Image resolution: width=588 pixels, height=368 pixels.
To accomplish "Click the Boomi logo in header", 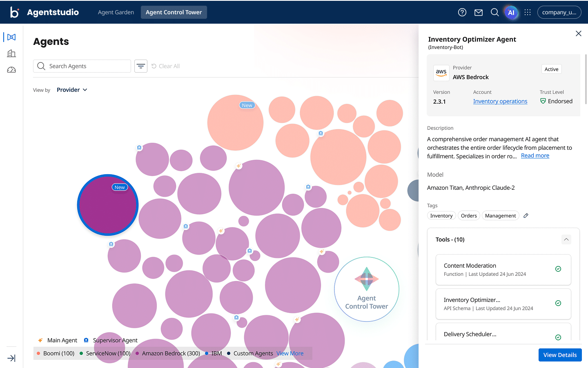I will (x=14, y=12).
